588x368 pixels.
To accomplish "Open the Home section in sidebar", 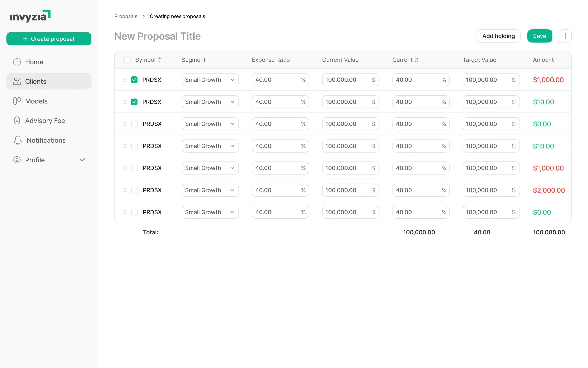I will click(x=34, y=62).
